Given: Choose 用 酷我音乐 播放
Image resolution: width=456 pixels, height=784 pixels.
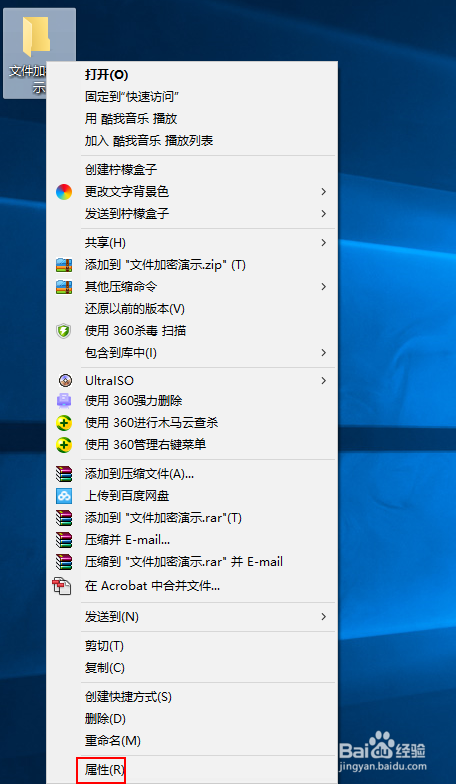Looking at the screenshot, I should coord(192,118).
